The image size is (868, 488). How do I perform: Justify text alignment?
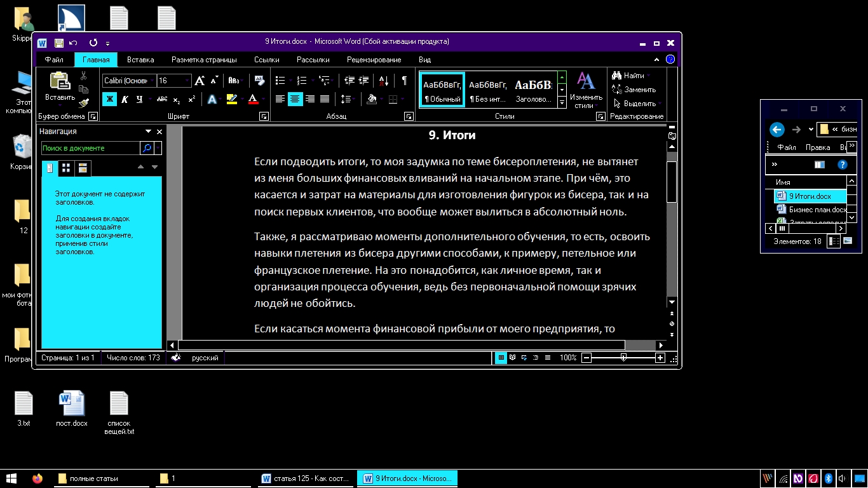pos(325,99)
